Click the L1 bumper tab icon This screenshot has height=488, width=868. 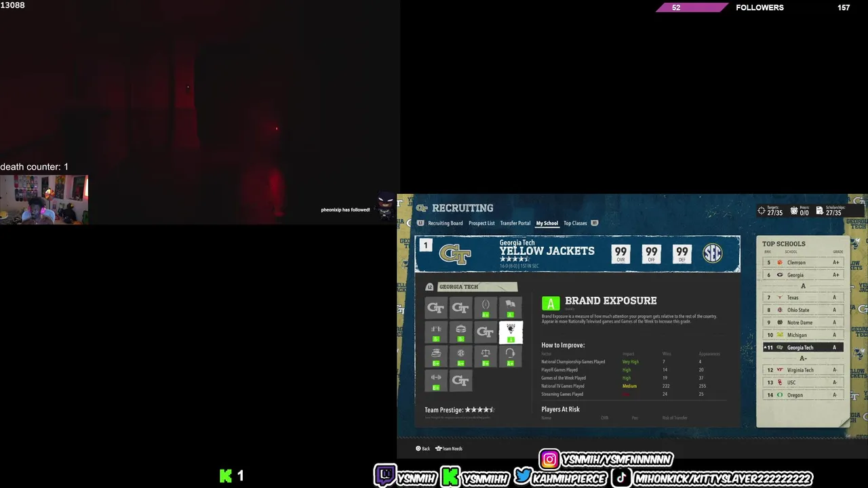click(x=420, y=223)
